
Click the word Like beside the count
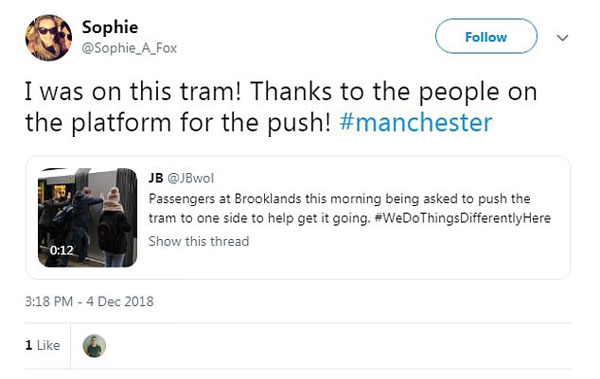(48, 345)
